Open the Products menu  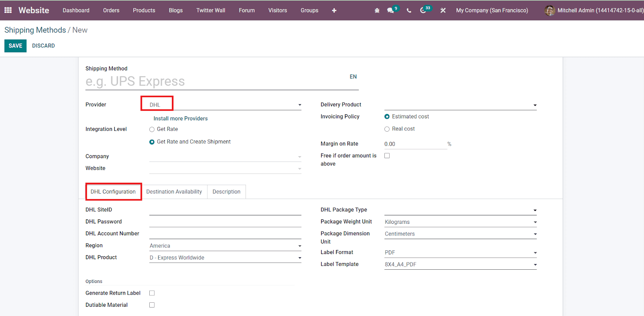[144, 10]
